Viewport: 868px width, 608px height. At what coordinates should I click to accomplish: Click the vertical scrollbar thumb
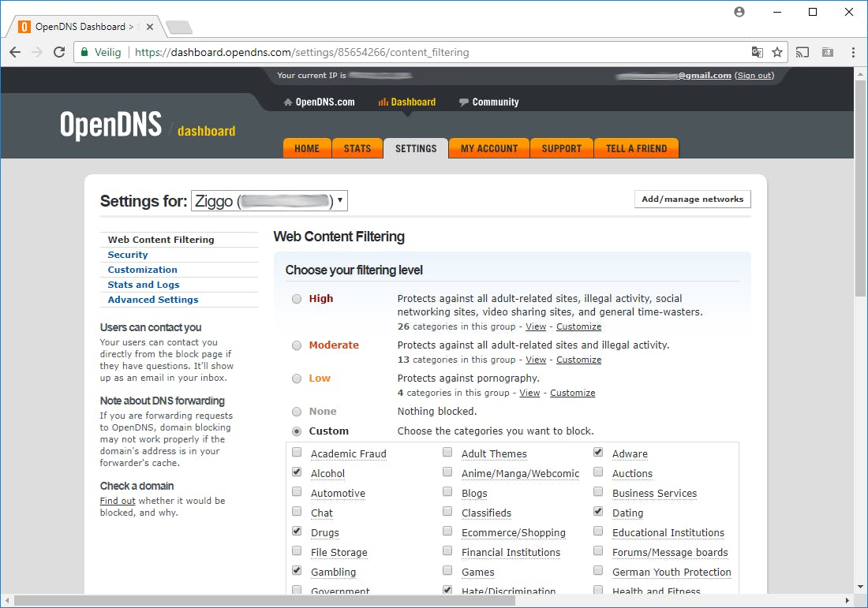(x=860, y=188)
